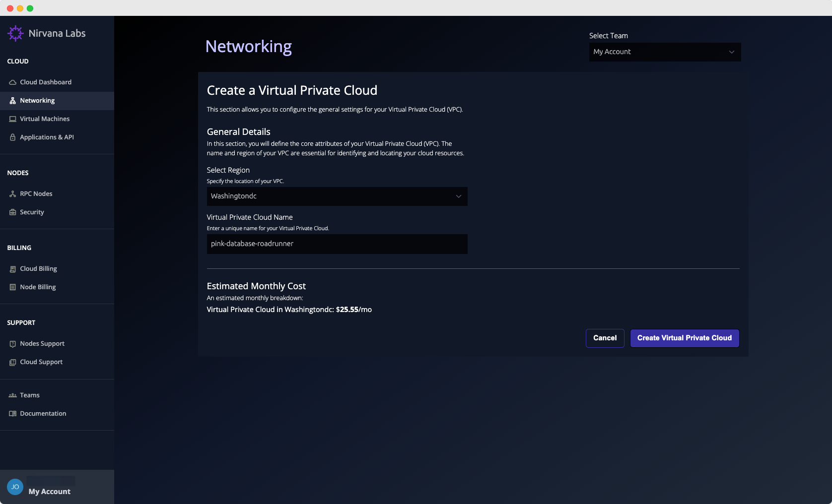The height and width of the screenshot is (504, 832).
Task: Click the Node Billing icon
Action: [x=13, y=287]
